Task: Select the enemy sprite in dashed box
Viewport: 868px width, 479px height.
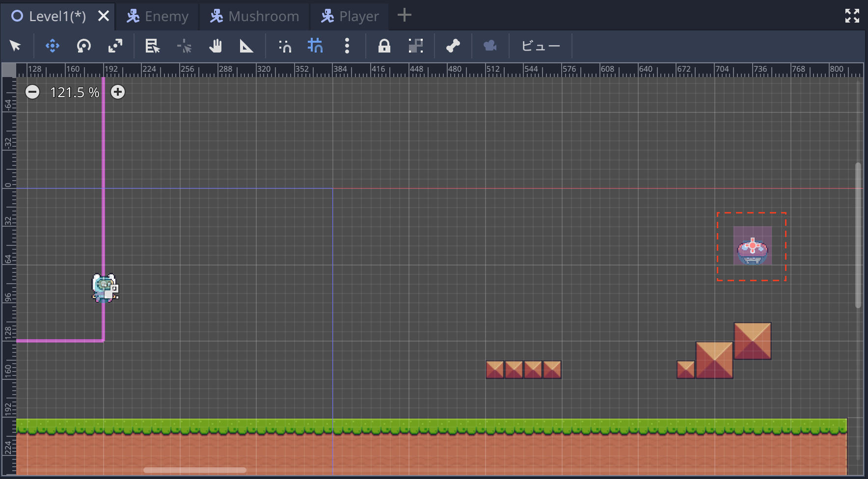Action: coord(753,247)
